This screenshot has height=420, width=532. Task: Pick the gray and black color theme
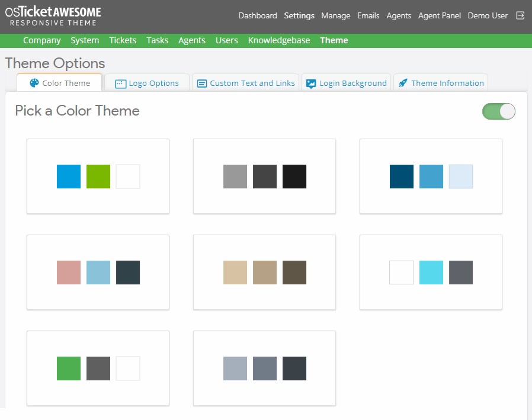265,176
